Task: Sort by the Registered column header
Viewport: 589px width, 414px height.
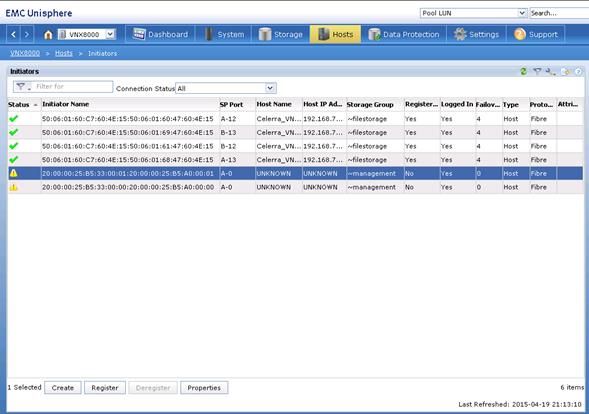Action: (421, 104)
